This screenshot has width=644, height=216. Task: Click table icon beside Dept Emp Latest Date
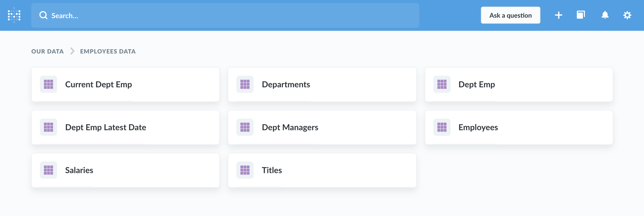pos(48,127)
